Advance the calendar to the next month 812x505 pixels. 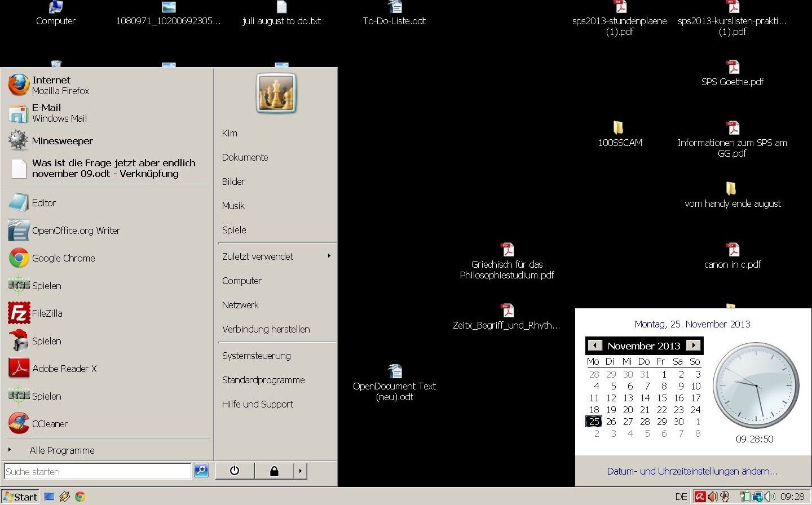tap(694, 345)
